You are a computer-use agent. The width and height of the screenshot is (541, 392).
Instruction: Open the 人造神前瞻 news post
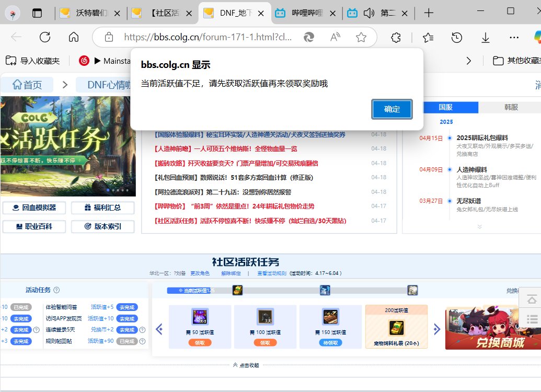tap(226, 149)
